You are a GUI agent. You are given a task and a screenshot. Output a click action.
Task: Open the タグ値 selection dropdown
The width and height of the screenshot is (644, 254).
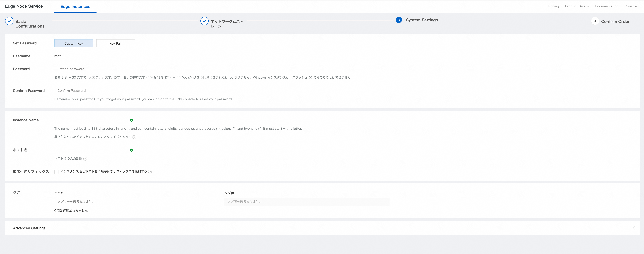click(306, 202)
